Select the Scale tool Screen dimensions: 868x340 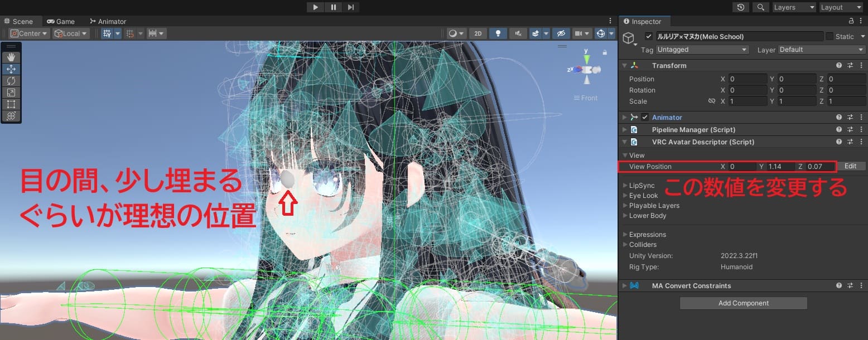point(11,93)
